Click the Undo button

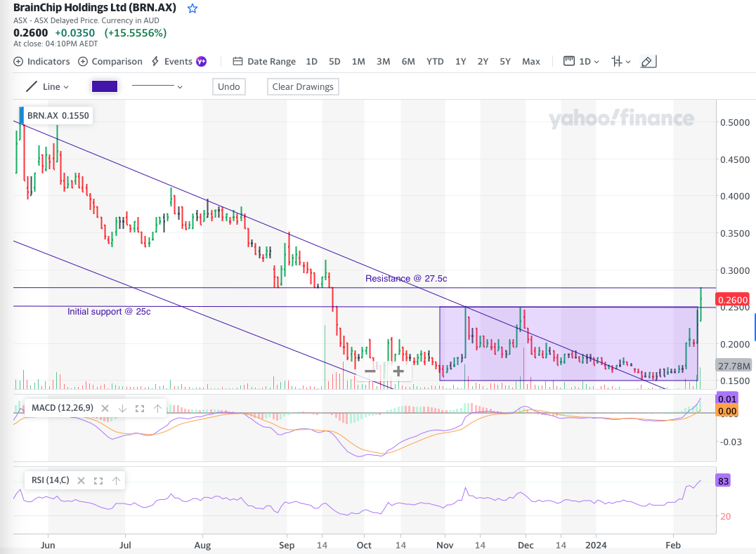[229, 87]
